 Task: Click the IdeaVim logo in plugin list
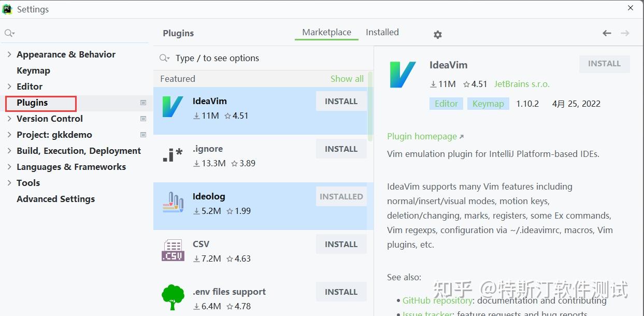173,107
